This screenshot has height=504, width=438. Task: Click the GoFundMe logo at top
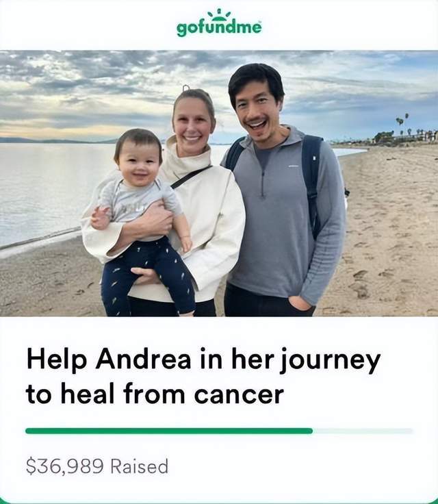point(219,23)
